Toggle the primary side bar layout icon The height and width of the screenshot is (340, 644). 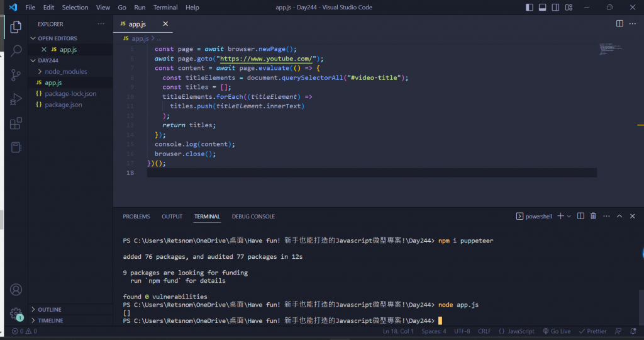point(530,8)
